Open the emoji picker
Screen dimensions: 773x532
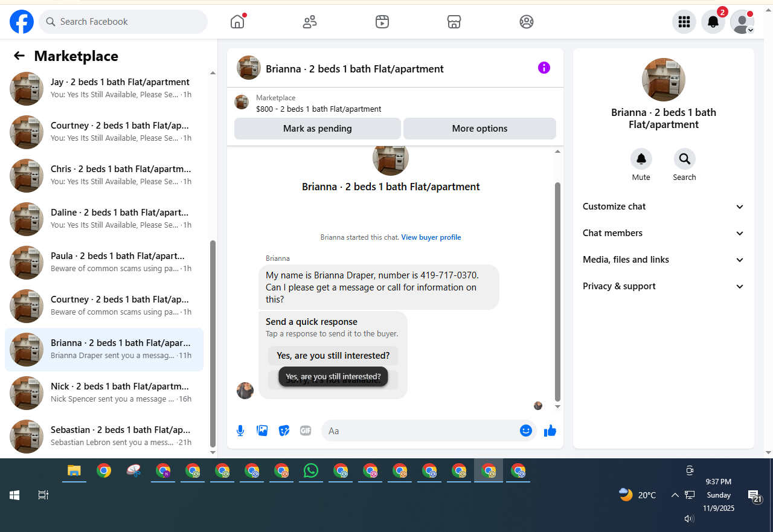526,431
